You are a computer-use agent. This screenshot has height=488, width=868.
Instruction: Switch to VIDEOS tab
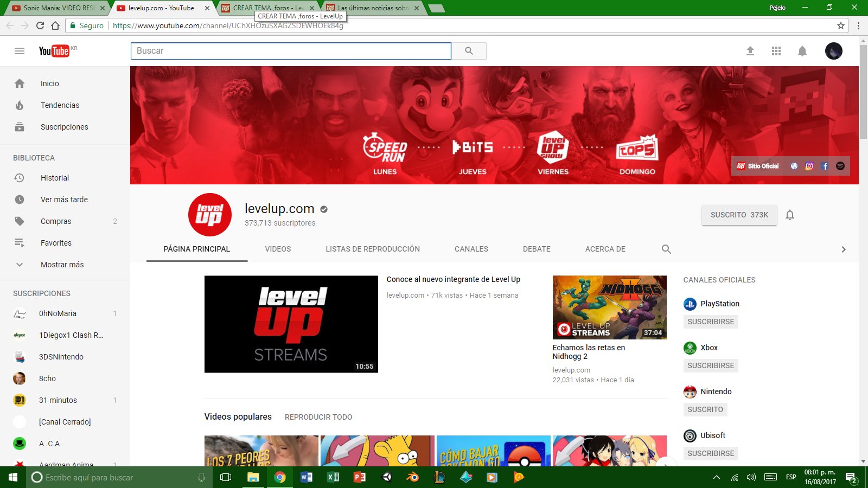(x=278, y=249)
